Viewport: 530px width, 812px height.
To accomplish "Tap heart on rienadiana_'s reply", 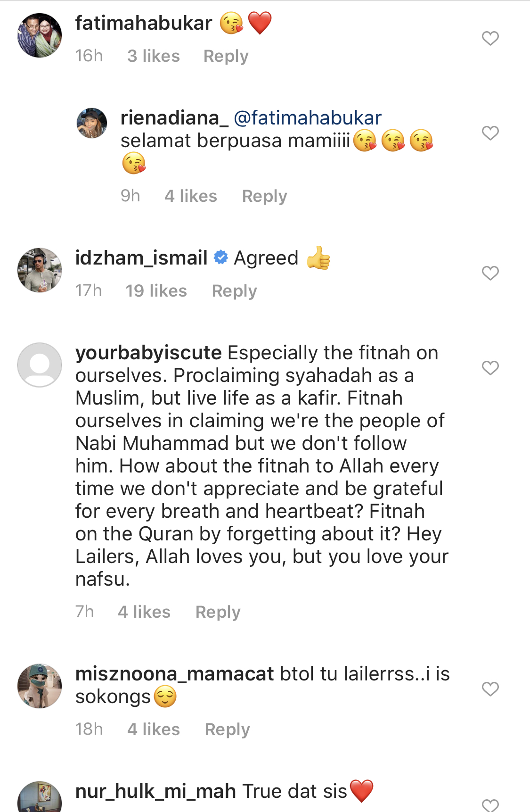I will tap(490, 133).
